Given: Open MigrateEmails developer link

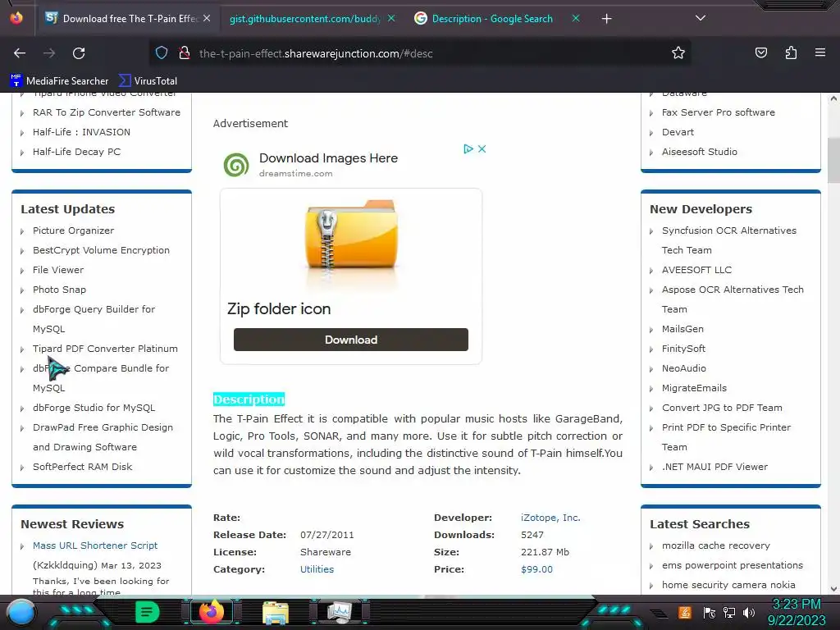Looking at the screenshot, I should pos(694,388).
